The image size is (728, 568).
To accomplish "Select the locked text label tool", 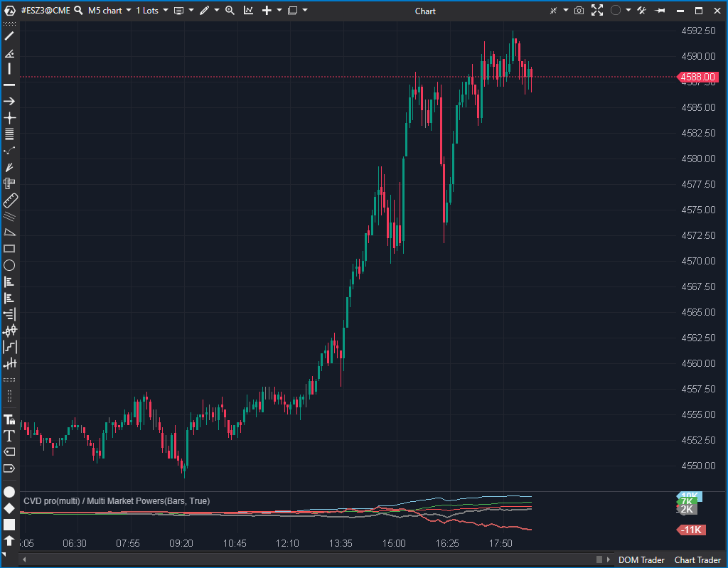I will click(9, 420).
